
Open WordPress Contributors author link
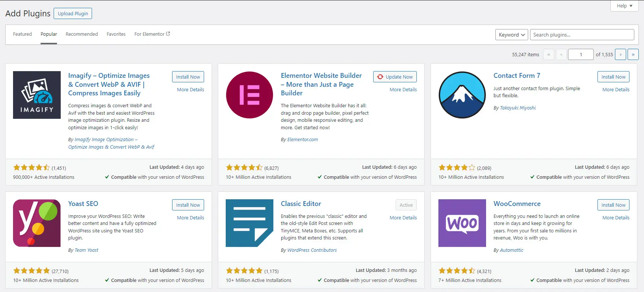312,250
